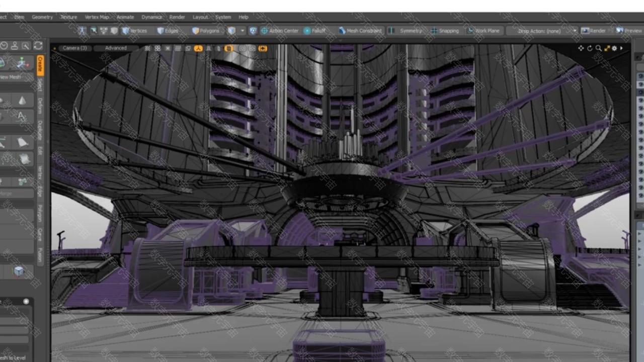
Task: Click the Work Plane button
Action: pos(483,31)
